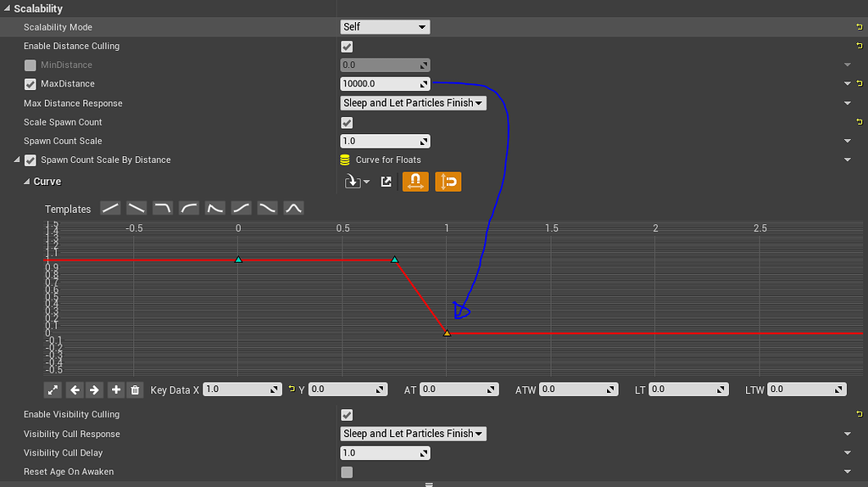Image resolution: width=868 pixels, height=487 pixels.
Task: Enable Reset Age On Awaken checkbox
Action: click(x=347, y=472)
